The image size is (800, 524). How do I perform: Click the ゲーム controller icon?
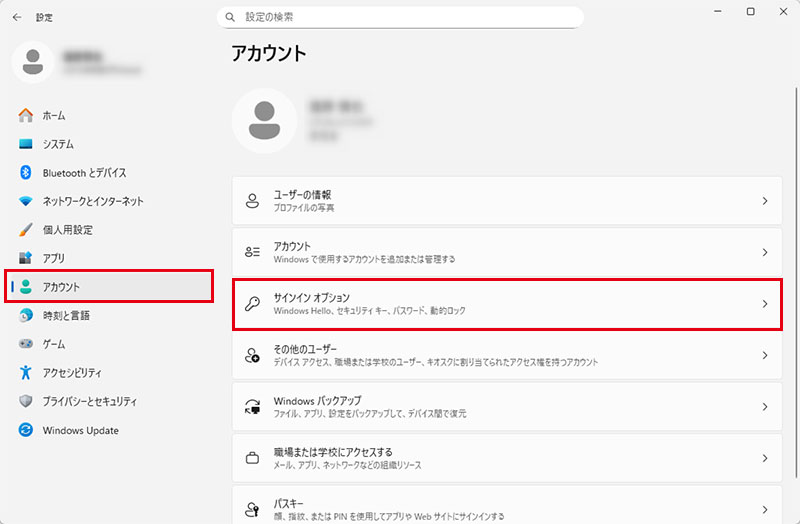pos(26,344)
